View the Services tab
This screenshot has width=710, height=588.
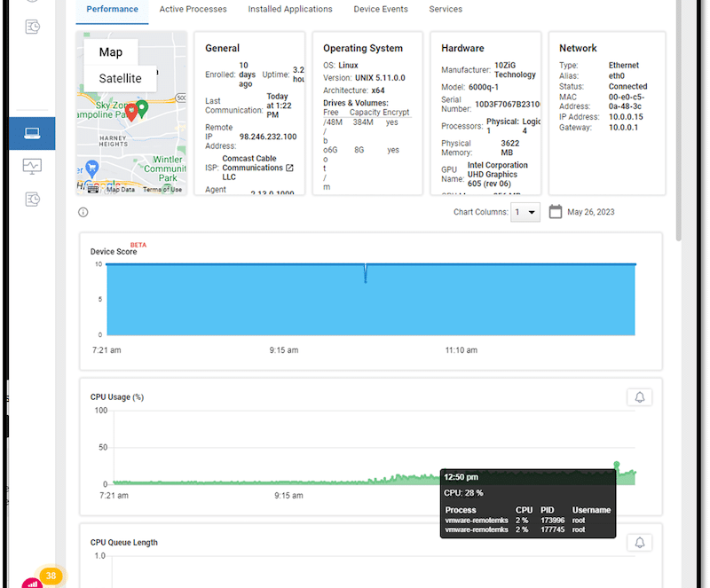click(x=446, y=9)
